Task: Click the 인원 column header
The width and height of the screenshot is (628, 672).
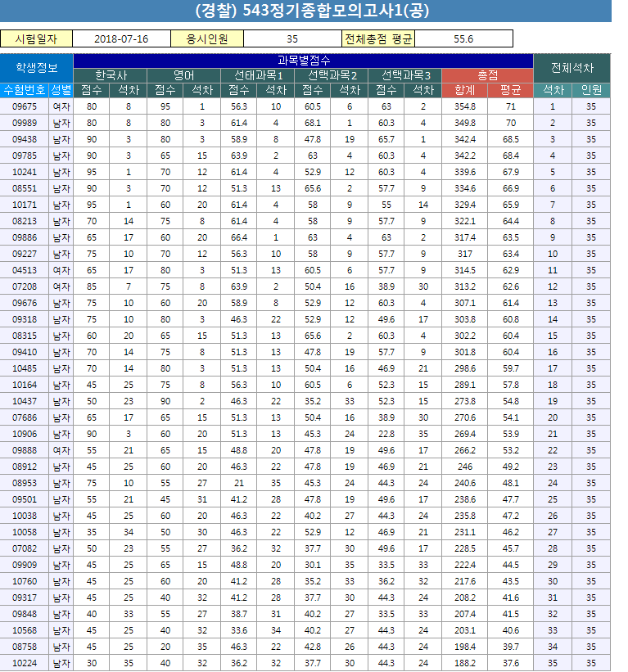Action: click(591, 90)
